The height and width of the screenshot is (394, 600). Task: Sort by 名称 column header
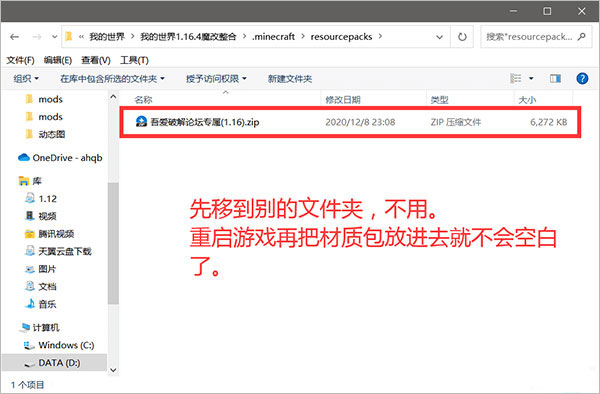[143, 100]
